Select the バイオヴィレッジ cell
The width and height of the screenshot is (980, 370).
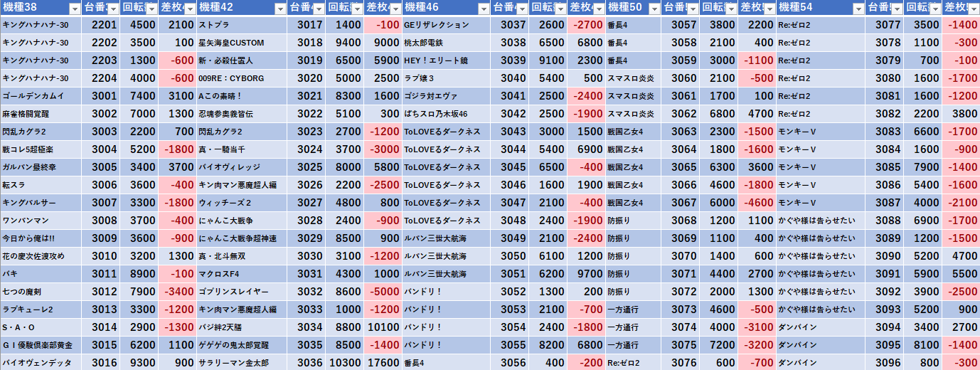(x=242, y=166)
